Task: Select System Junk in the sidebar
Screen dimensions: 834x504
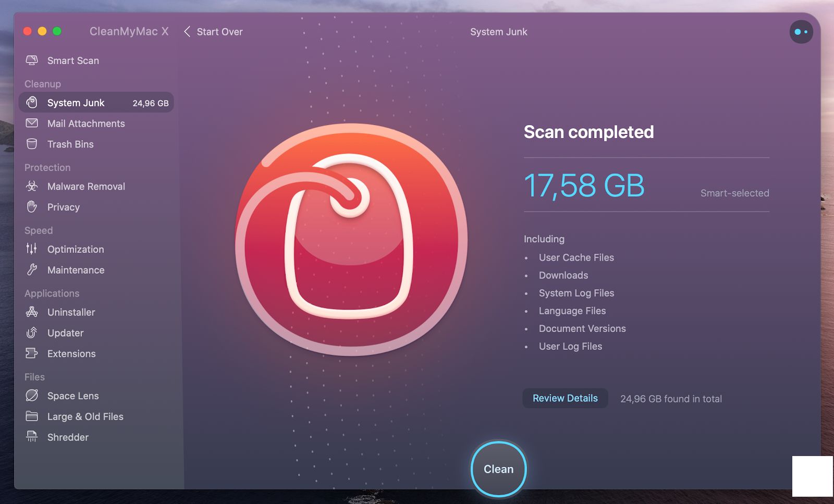Action: click(x=96, y=103)
